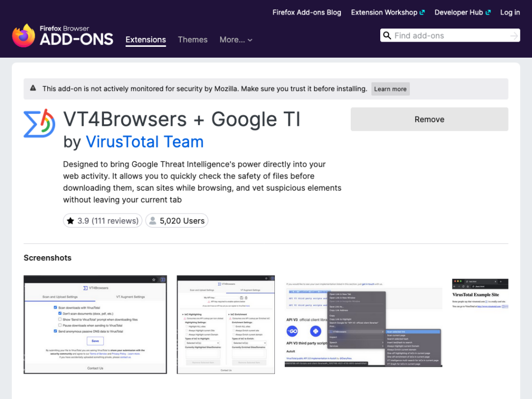Click the warning triangle in the notice banner
This screenshot has height=399, width=532.
(x=33, y=88)
